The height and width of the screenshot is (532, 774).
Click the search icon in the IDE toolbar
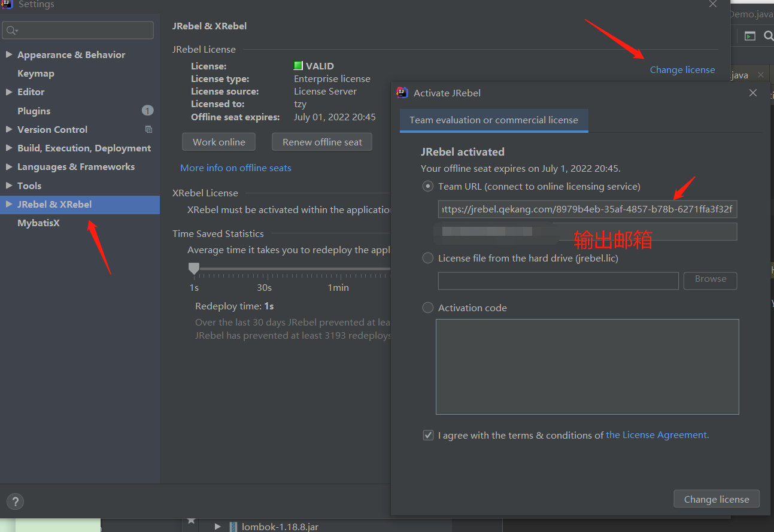[769, 37]
